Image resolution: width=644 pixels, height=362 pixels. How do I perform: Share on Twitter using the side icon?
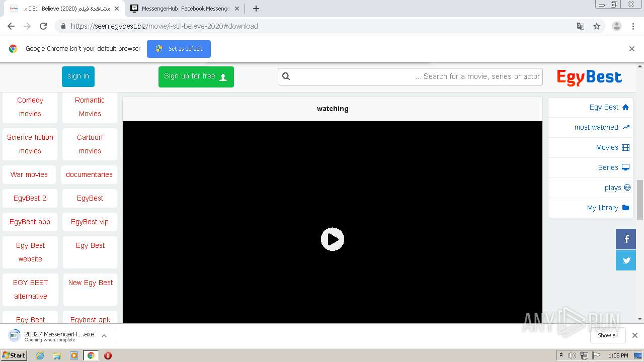click(626, 260)
